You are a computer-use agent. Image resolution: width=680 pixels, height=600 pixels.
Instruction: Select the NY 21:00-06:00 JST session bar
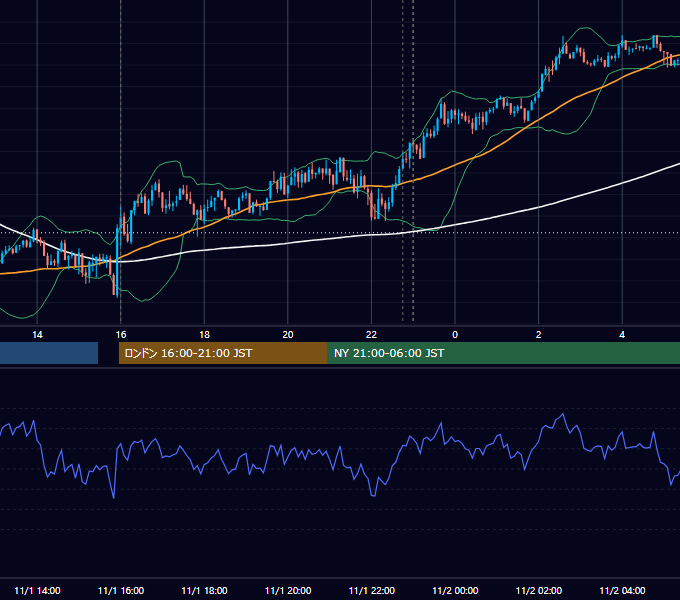pos(504,353)
